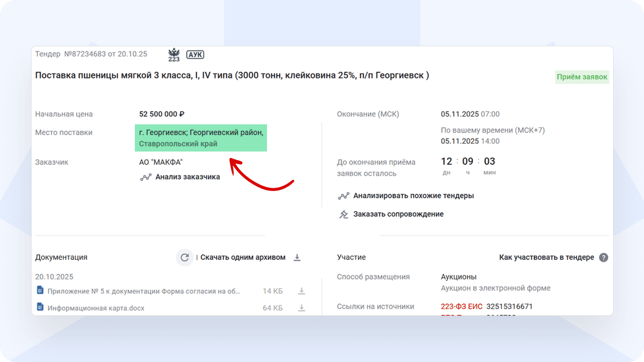Click the refresh documentation icon
This screenshot has height=362, width=644.
click(184, 257)
